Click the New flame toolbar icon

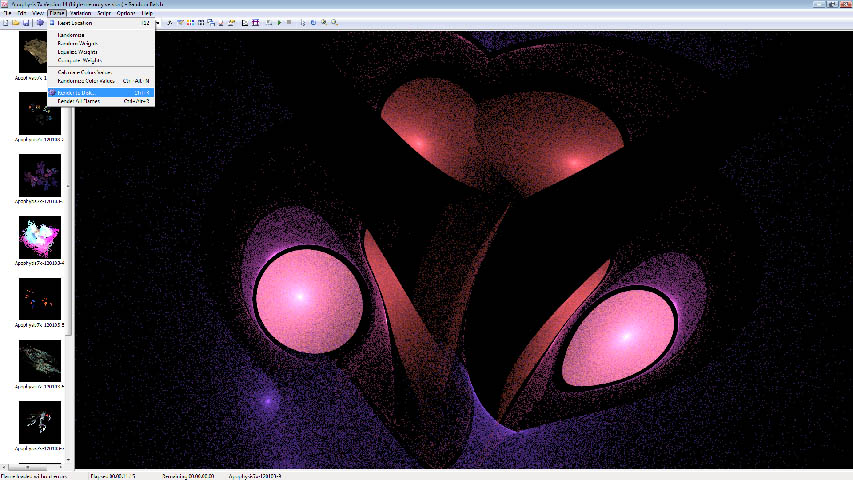point(5,23)
